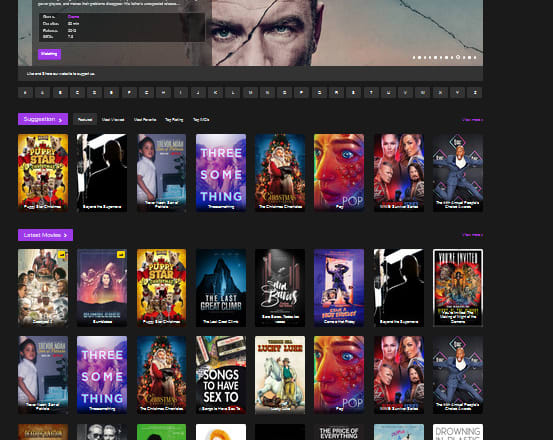Filter movies by letter H
This screenshot has height=440, width=553.
click(164, 93)
